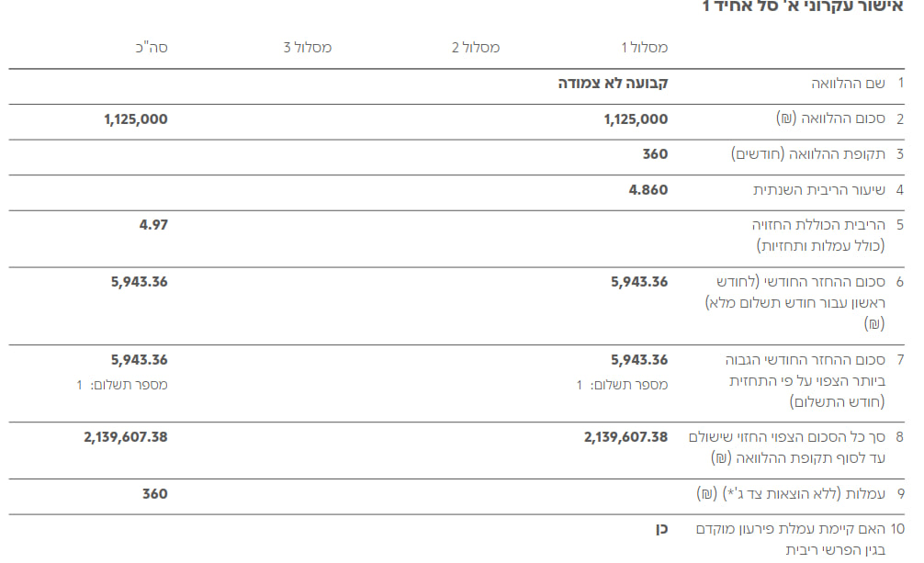Select the 'קבועה לא צמודה' loan name value
This screenshot has width=924, height=563.
[614, 84]
